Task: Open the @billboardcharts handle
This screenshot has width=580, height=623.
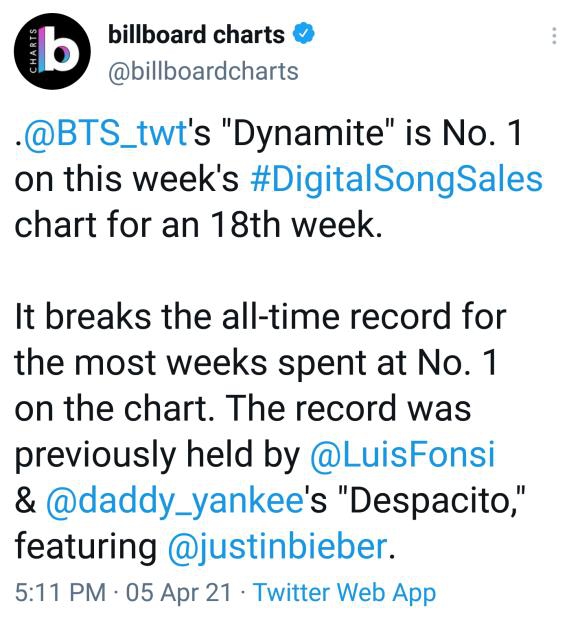Action: point(203,72)
